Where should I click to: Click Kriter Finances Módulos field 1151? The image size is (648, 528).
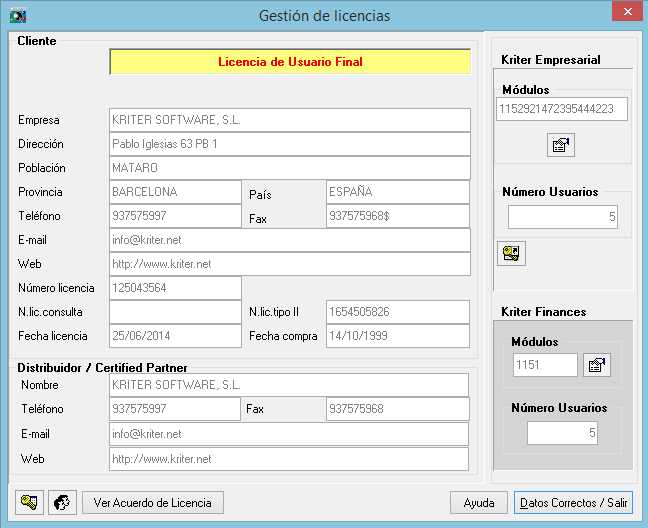click(545, 365)
